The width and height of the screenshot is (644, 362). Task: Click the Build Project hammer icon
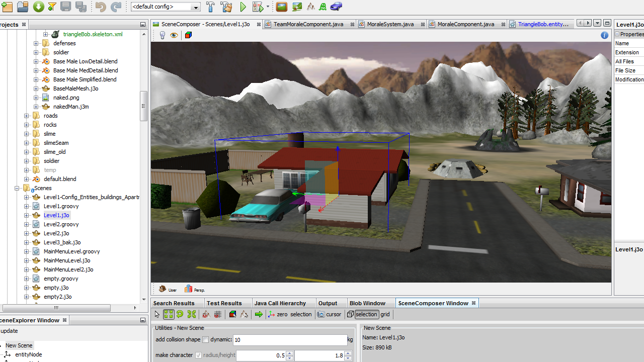211,7
